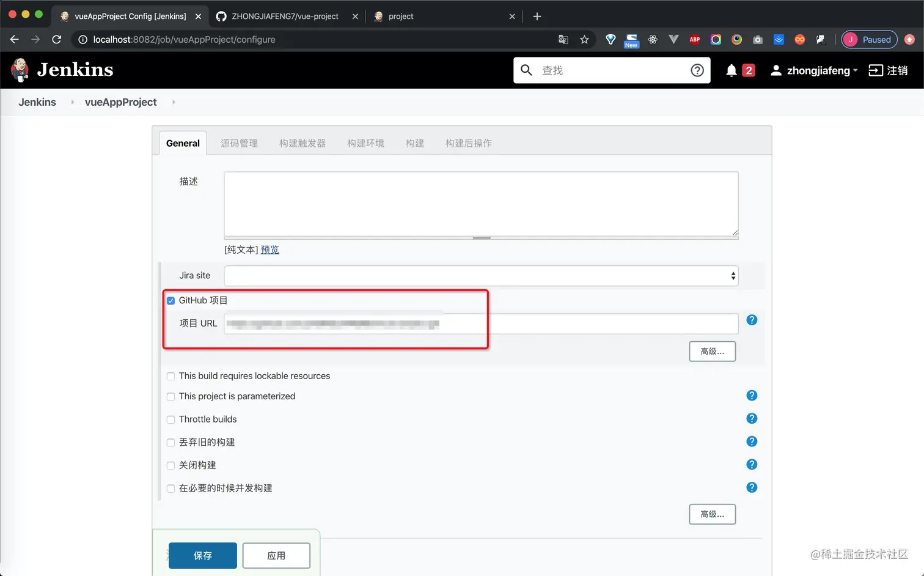924x576 pixels.
Task: Check This project is parameterized
Action: coord(171,396)
